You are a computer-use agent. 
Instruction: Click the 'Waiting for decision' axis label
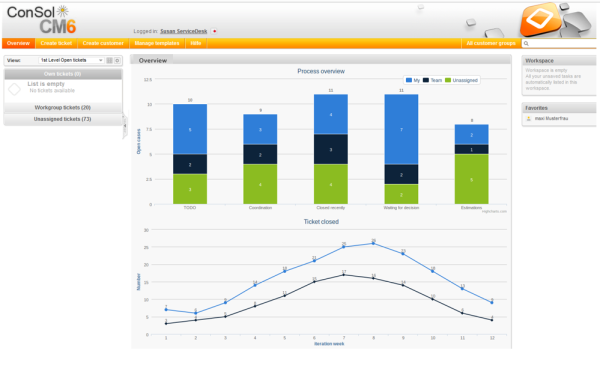tap(401, 208)
